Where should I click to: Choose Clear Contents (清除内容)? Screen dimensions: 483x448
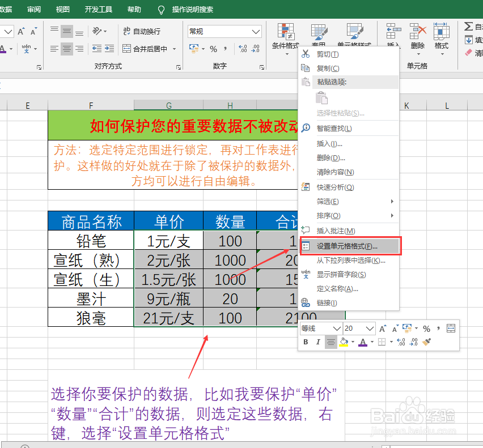pyautogui.click(x=349, y=172)
